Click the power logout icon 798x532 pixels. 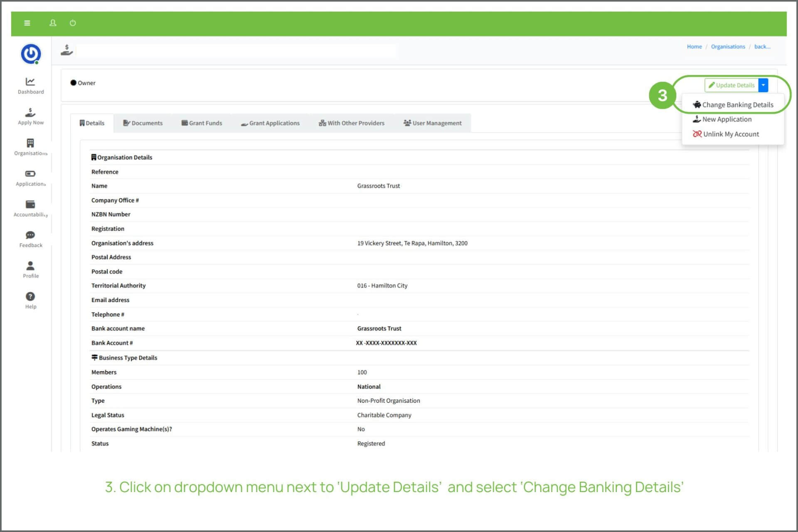[x=73, y=23]
